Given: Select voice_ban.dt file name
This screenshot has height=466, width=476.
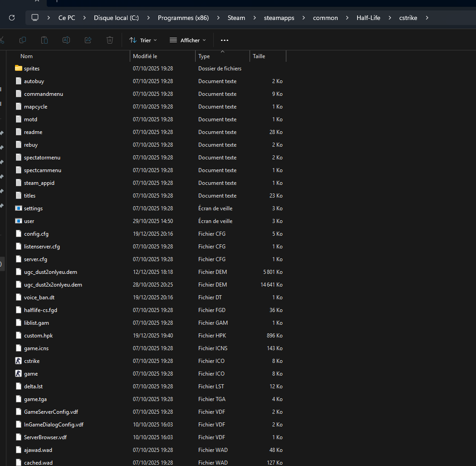Looking at the screenshot, I should 39,297.
